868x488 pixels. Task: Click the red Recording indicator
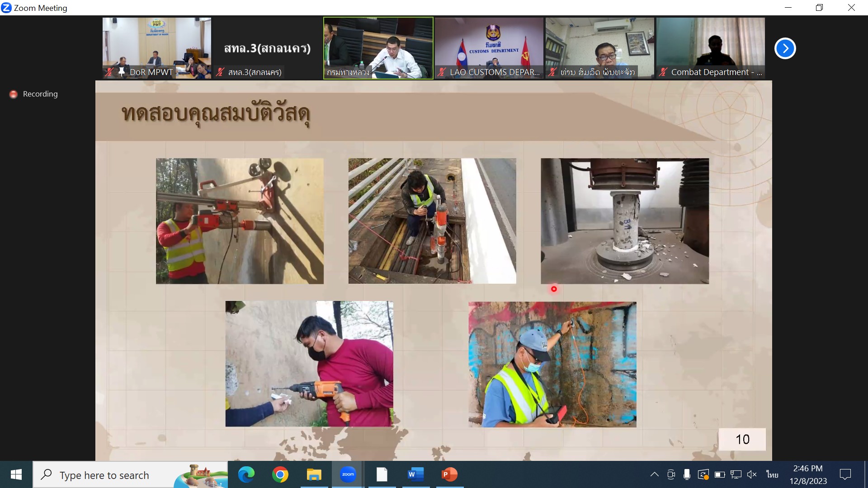(14, 94)
